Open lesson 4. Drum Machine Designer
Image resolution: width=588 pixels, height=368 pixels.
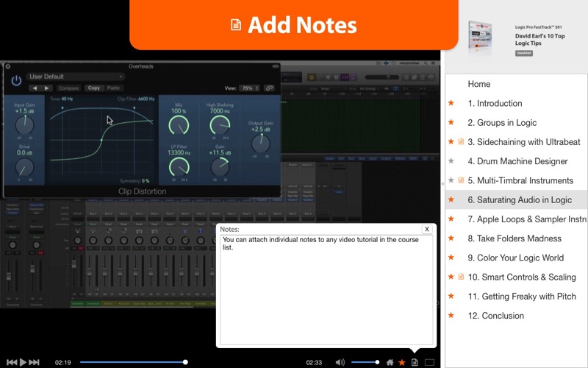tap(517, 161)
